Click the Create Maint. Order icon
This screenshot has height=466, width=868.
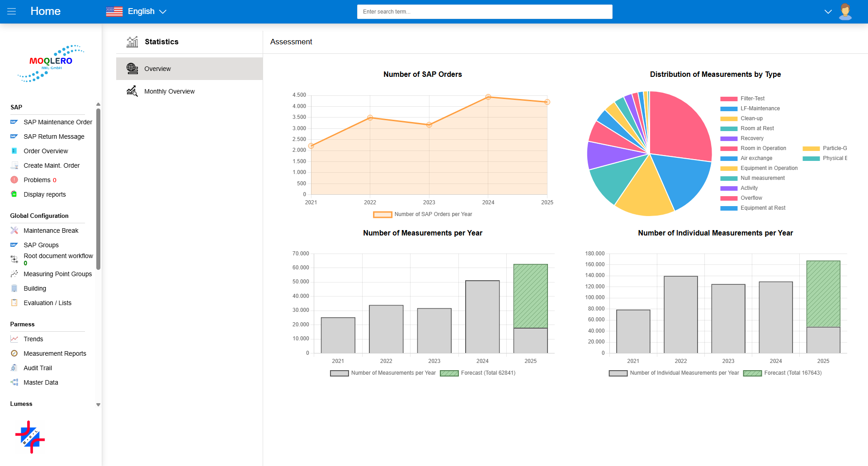coord(14,165)
